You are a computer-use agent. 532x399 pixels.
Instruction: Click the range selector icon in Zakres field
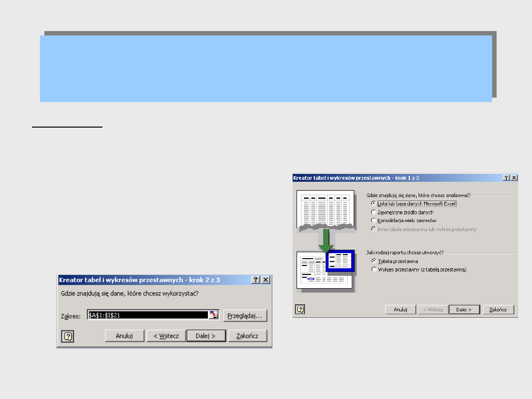[214, 315]
